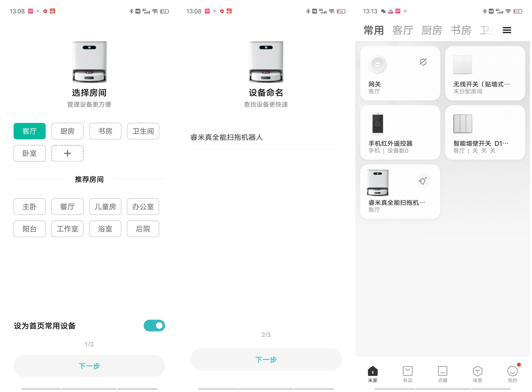Viewport: 532px width, 392px height.
Task: Add a new room with plus button
Action: (x=67, y=153)
